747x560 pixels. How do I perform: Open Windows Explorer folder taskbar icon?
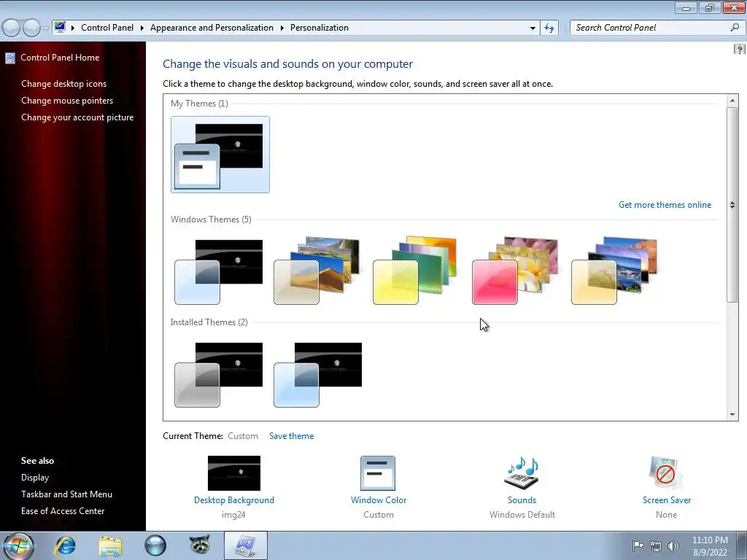click(x=111, y=545)
